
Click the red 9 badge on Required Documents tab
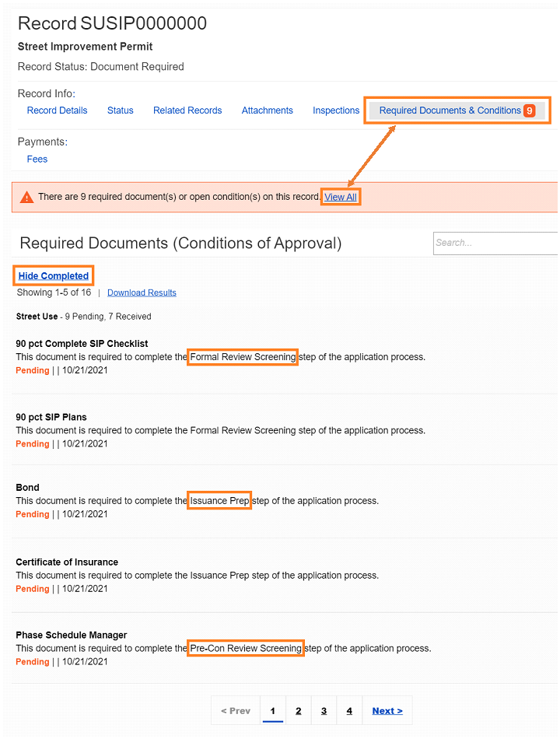[530, 110]
